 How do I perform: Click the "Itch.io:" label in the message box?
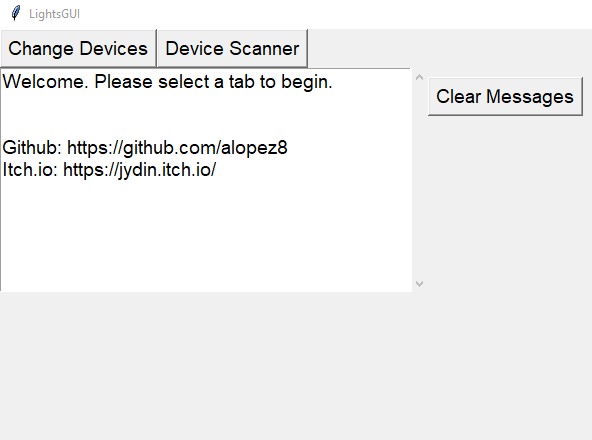30,170
